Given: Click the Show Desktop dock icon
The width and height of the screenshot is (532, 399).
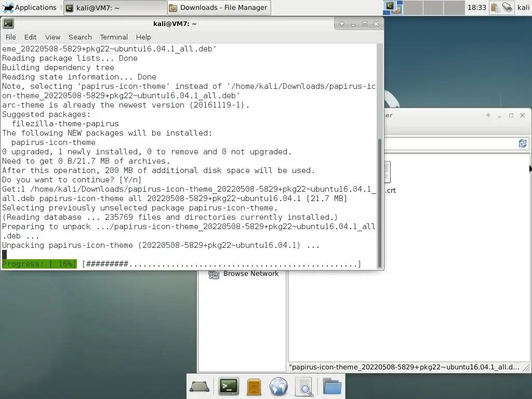Looking at the screenshot, I should pyautogui.click(x=199, y=387).
